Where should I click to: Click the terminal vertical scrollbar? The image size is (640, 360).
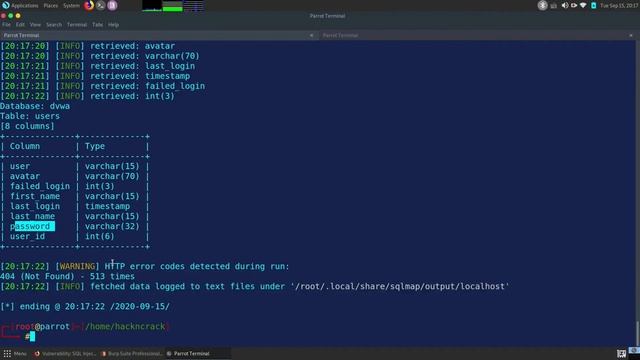coord(638,333)
